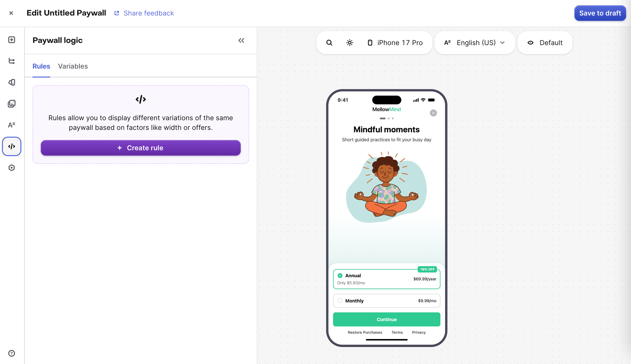Open the localization sidebar icon

coord(11,125)
